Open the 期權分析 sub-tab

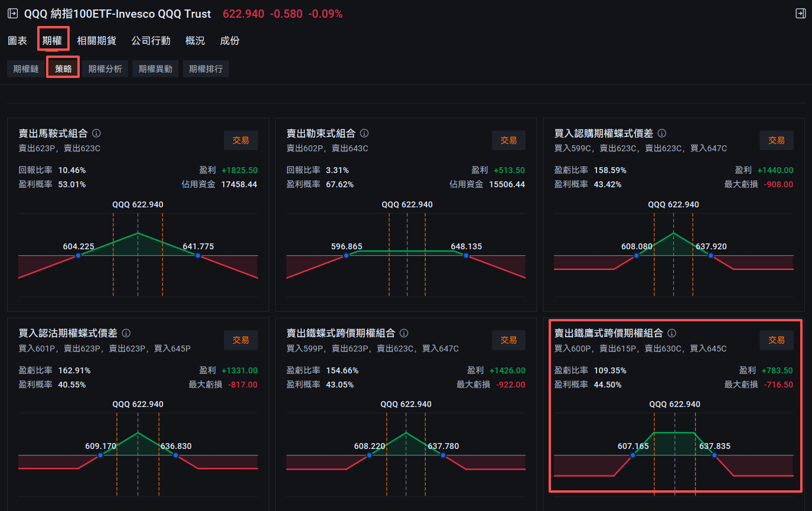point(105,69)
